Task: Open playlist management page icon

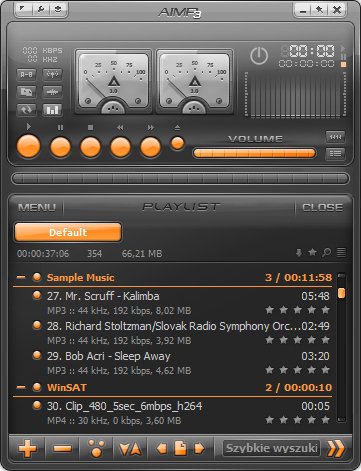Action: point(181,448)
